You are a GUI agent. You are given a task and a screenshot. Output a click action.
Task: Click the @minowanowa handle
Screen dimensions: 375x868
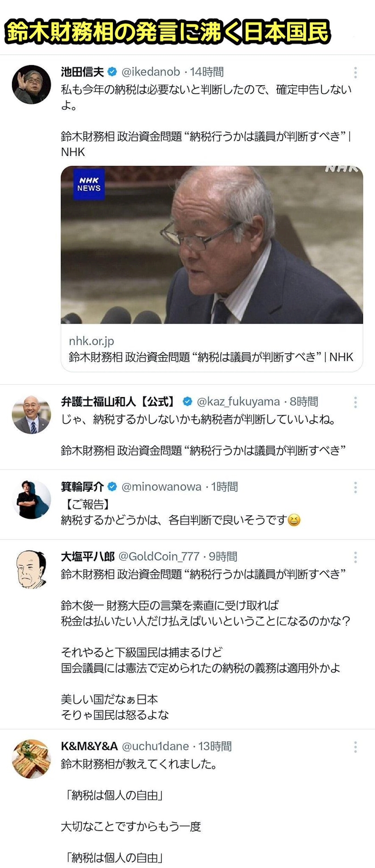[x=161, y=486]
